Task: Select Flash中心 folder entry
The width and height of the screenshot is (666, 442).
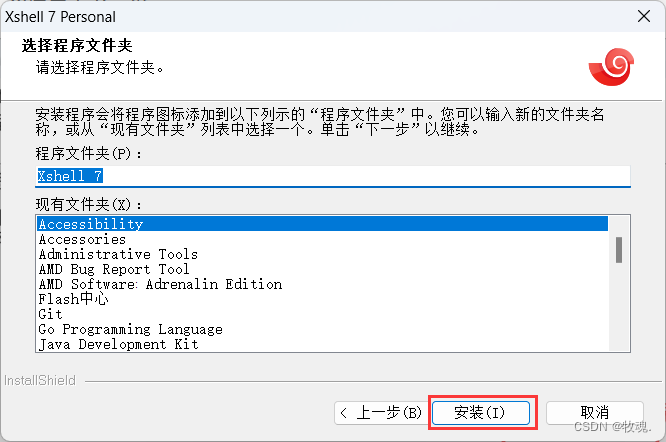Action: (x=323, y=299)
